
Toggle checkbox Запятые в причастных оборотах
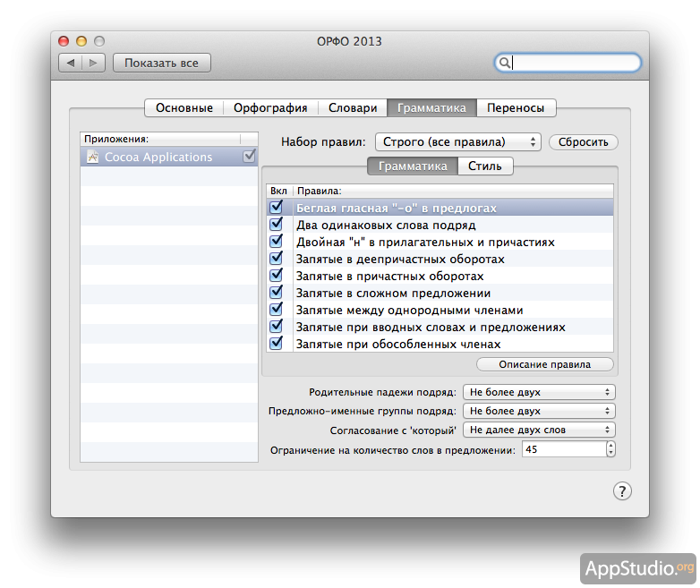pos(277,275)
